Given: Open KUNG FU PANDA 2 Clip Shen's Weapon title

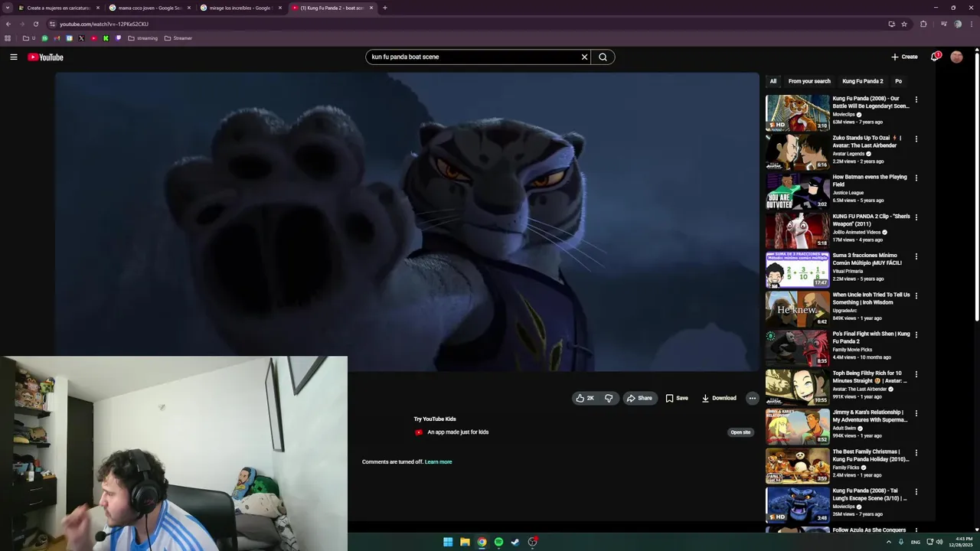Looking at the screenshot, I should tap(871, 220).
